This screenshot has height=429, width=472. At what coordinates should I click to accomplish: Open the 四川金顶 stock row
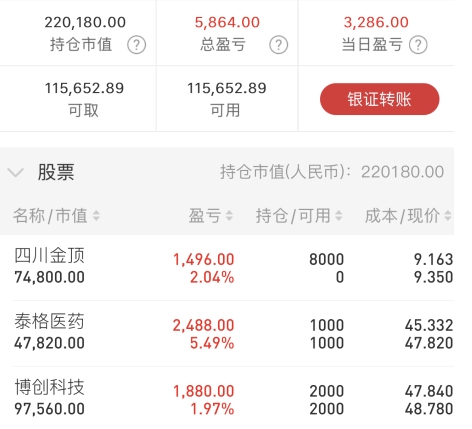pyautogui.click(x=233, y=268)
